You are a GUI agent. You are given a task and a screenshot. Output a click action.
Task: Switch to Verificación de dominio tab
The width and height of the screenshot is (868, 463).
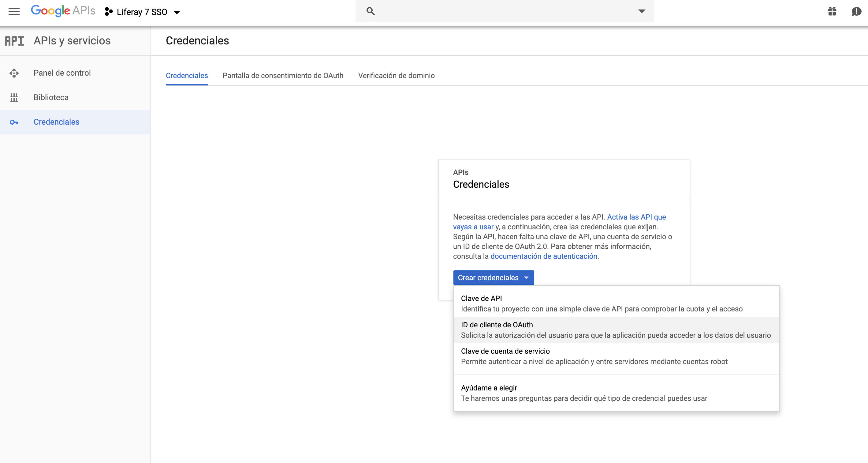click(396, 76)
